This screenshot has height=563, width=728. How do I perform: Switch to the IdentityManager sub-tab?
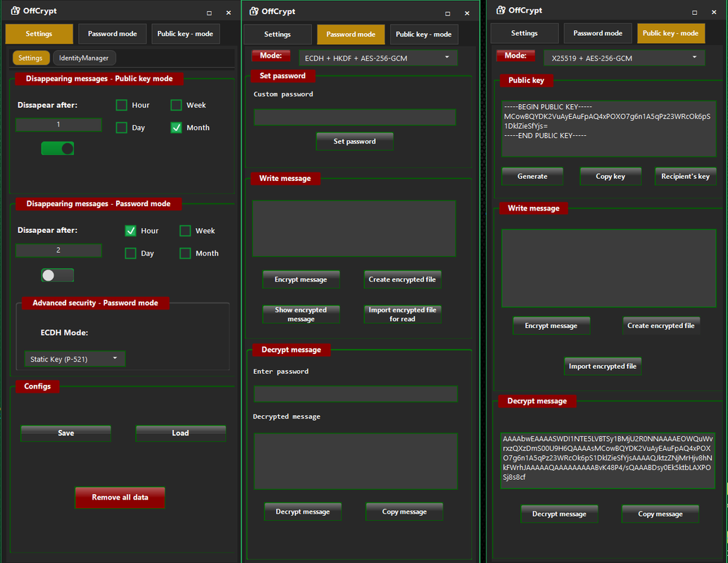pos(84,58)
